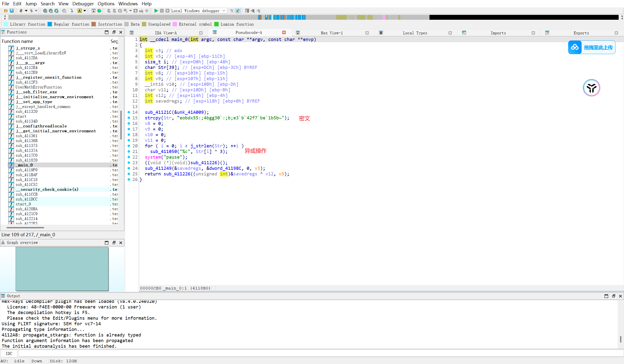Switch to the Hex View-1 tab
The width and height of the screenshot is (624, 364).
pyautogui.click(x=331, y=33)
